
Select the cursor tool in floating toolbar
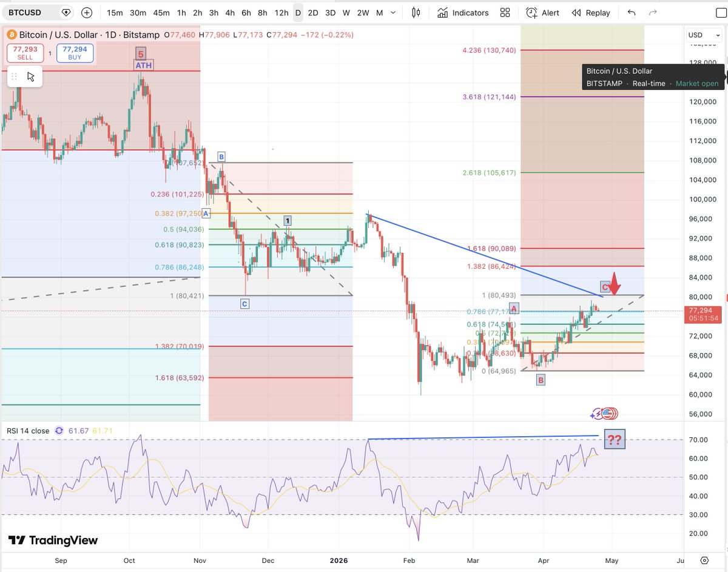pos(31,76)
